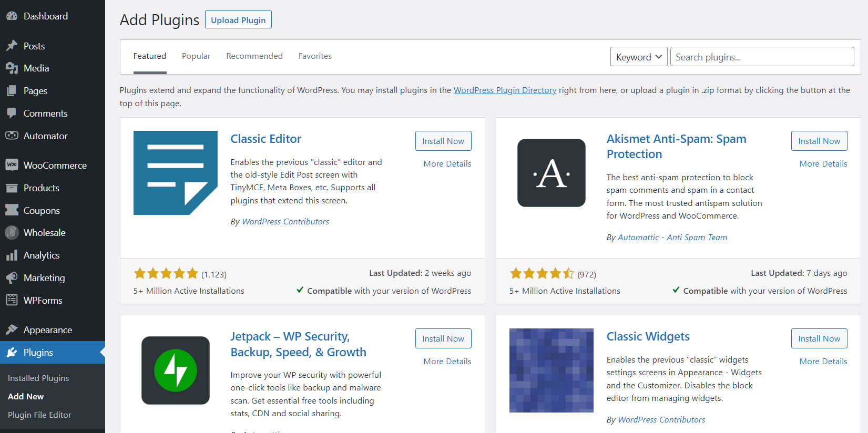Viewport: 868px width, 433px height.
Task: Open the WordPress Plugin Directory link
Action: 505,90
